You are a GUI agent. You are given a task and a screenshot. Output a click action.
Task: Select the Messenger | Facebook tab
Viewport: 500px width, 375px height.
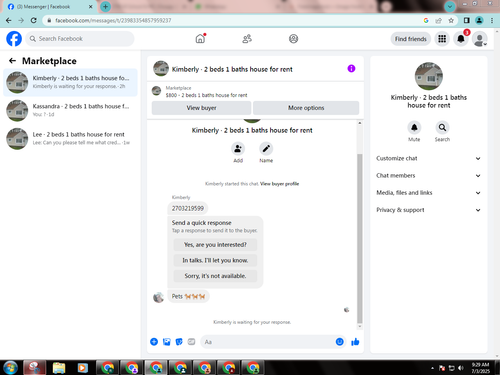coord(50,7)
